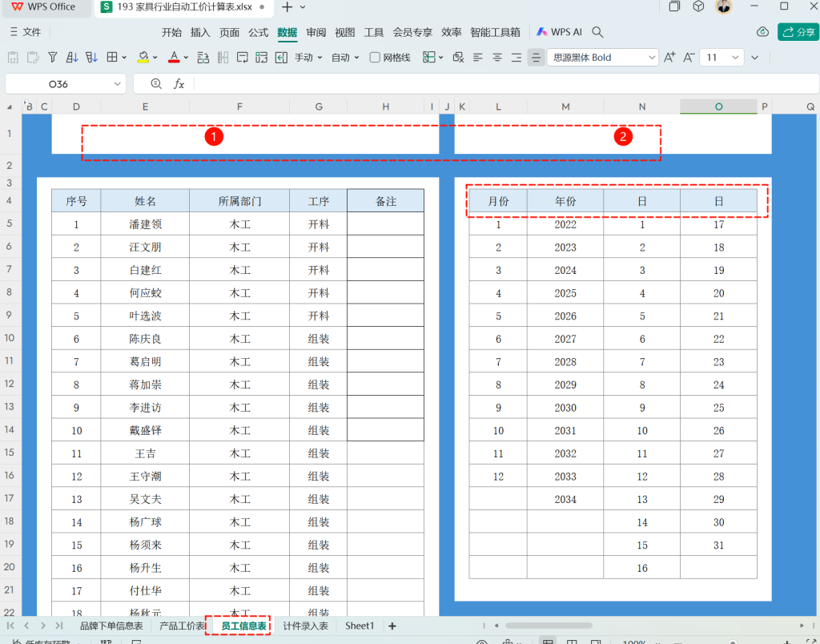This screenshot has width=820, height=644.
Task: Click the zoom lens icon in the formula bar
Action: pos(156,84)
